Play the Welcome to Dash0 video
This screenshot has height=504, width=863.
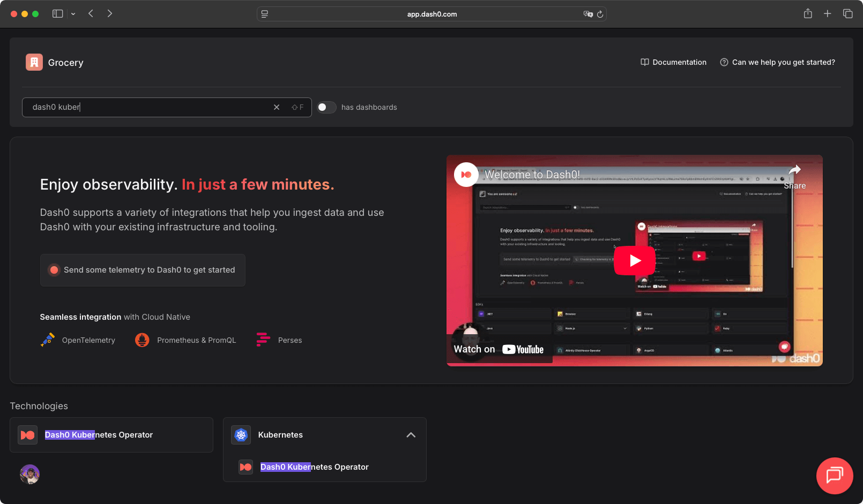pyautogui.click(x=635, y=261)
